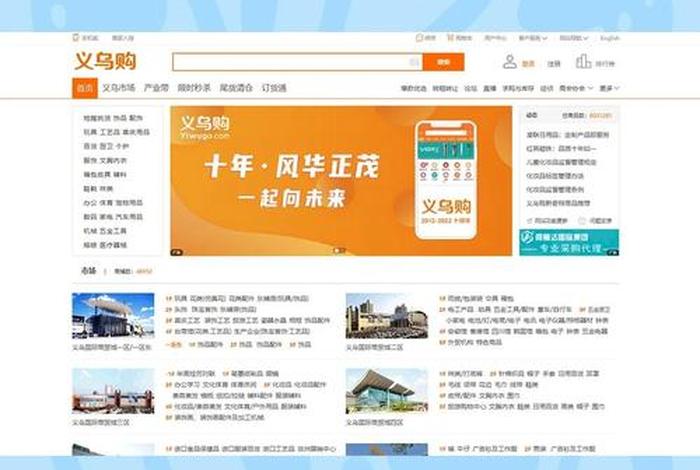Image resolution: width=700 pixels, height=470 pixels.
Task: Click the orange ten-year anniversary banner
Action: click(341, 181)
